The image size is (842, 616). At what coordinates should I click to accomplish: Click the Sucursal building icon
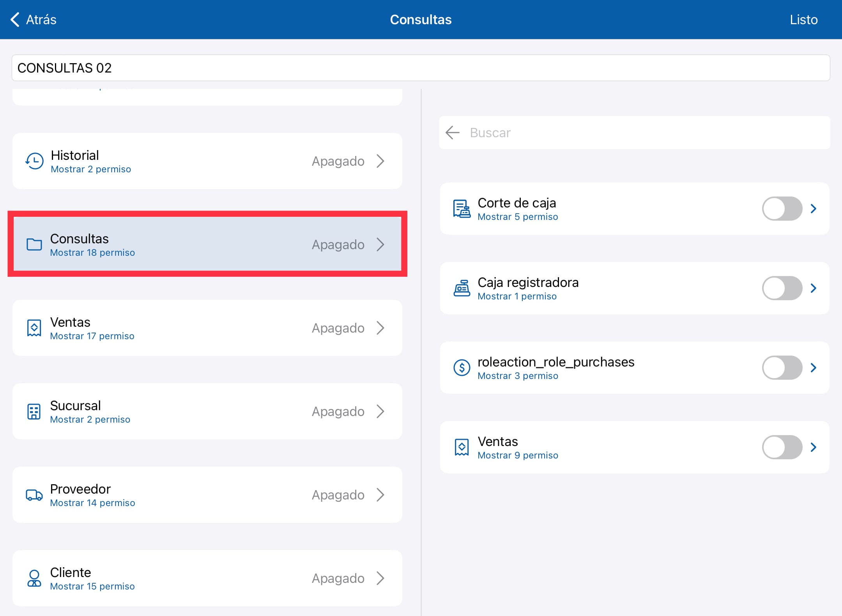pyautogui.click(x=34, y=411)
